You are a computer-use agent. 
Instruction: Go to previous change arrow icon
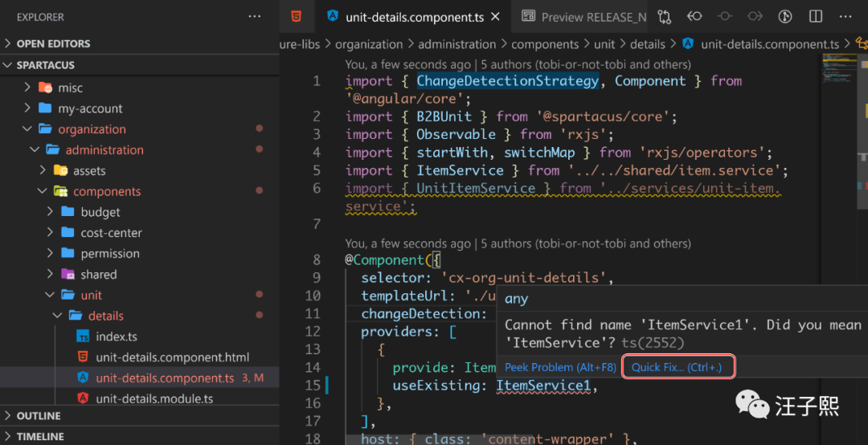pos(694,17)
